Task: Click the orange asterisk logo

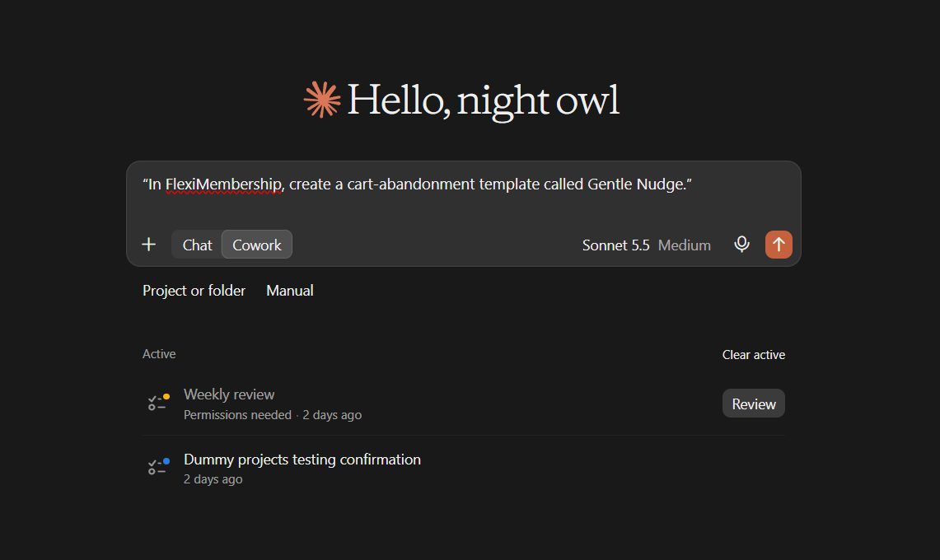Action: pos(322,100)
